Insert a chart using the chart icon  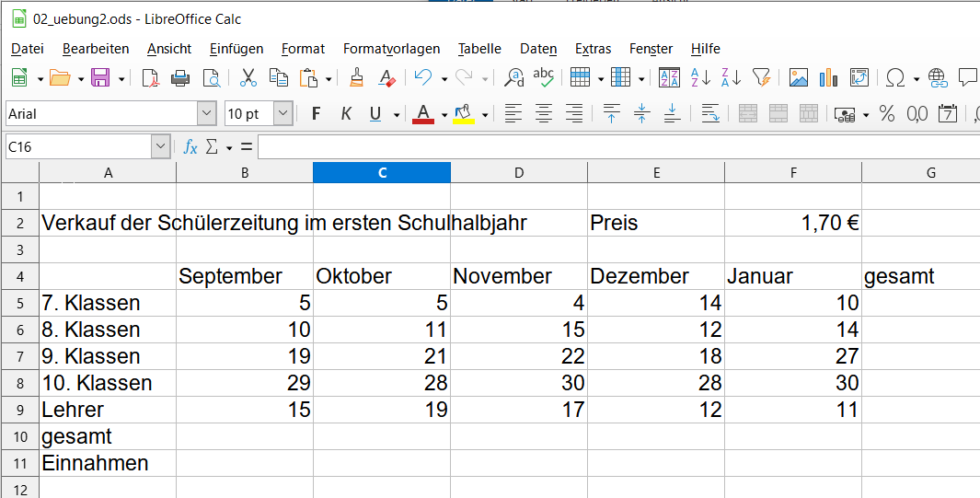click(828, 78)
